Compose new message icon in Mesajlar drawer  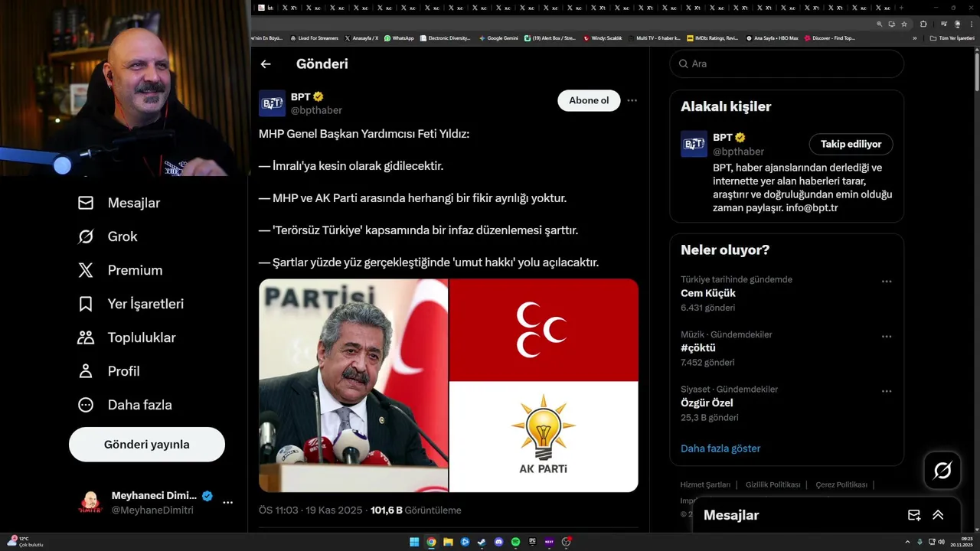coord(914,515)
